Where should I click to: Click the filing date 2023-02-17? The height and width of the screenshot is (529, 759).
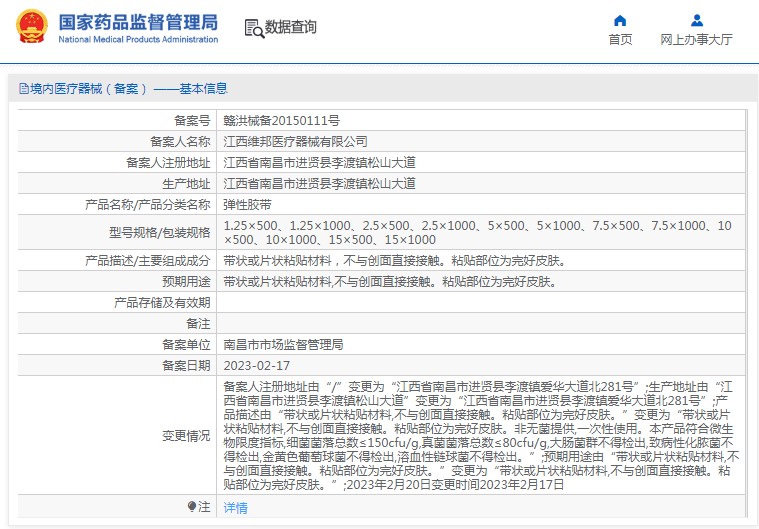tap(256, 366)
